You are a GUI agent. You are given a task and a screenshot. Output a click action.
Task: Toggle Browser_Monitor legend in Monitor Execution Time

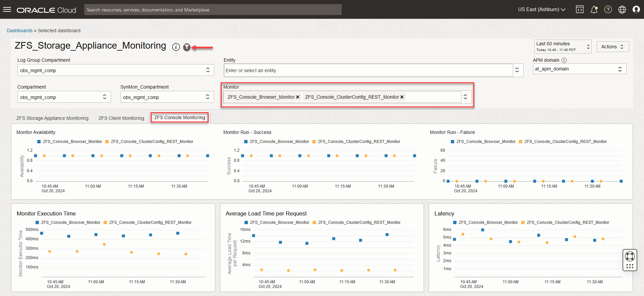coord(68,223)
